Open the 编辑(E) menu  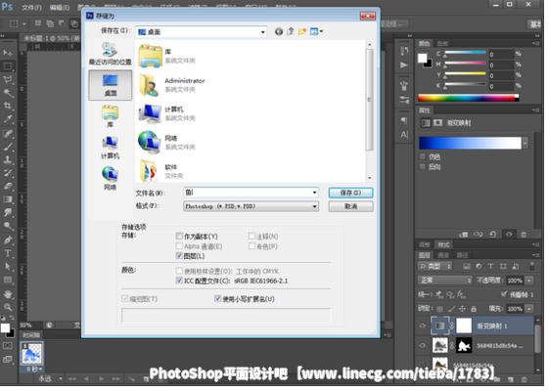tap(59, 8)
